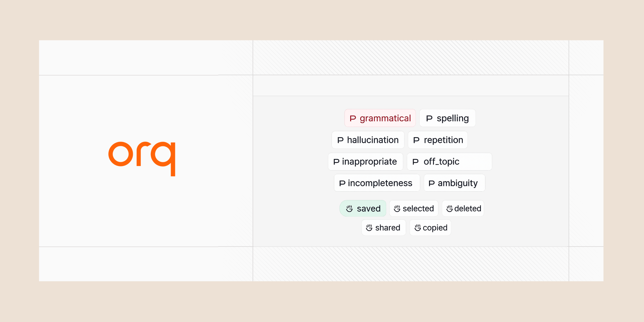Click the hand icon beside shared
This screenshot has width=644, height=322.
369,228
